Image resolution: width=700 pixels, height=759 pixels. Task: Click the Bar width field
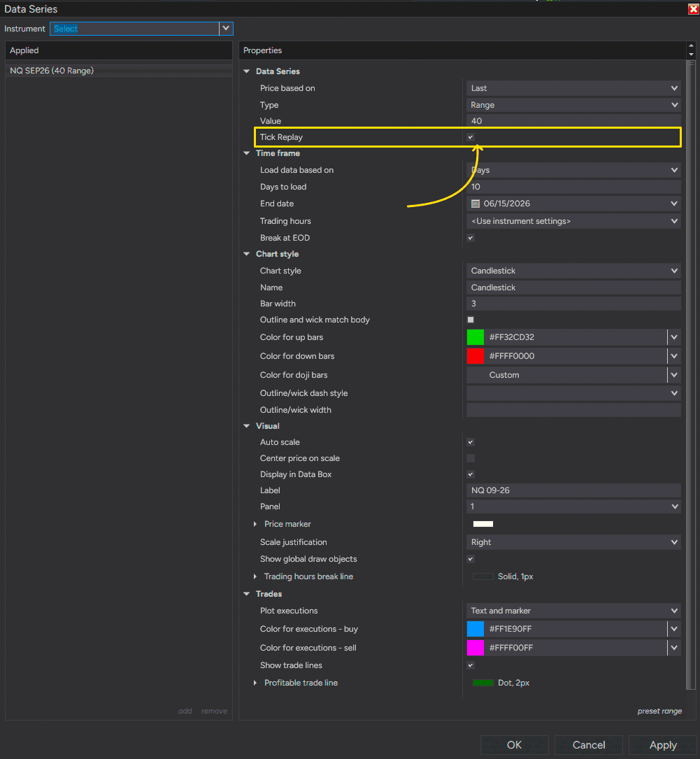(x=573, y=304)
